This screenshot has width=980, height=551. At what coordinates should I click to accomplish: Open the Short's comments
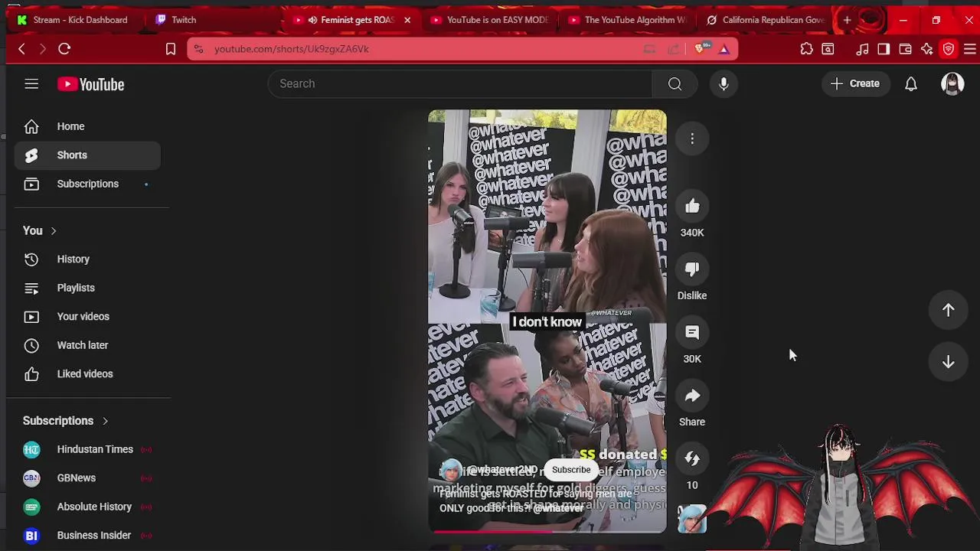[x=692, y=333]
